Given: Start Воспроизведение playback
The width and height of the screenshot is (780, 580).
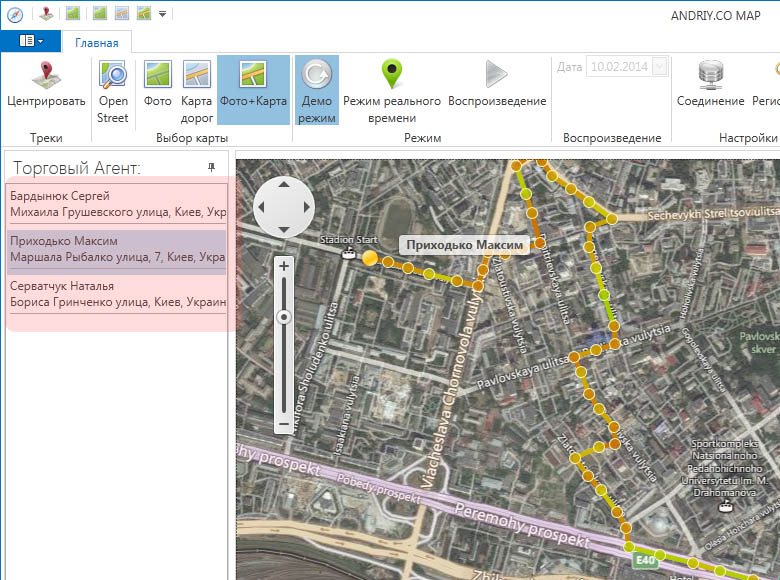Looking at the screenshot, I should [x=497, y=85].
